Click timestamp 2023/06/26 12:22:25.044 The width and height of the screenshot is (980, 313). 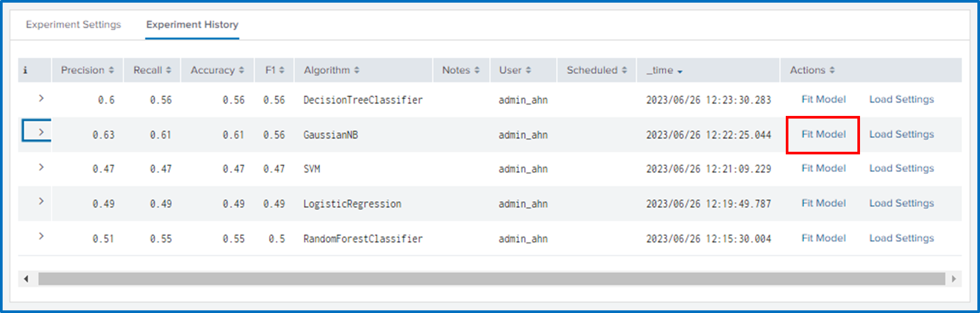708,135
